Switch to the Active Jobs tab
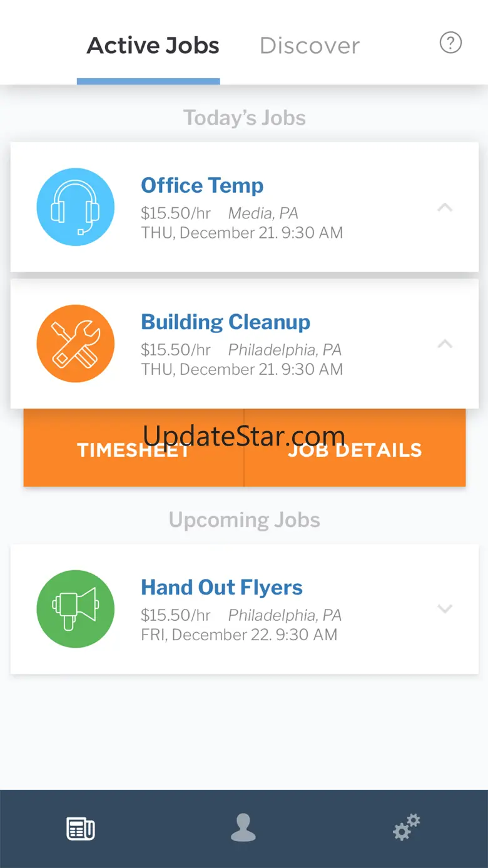This screenshot has width=488, height=868. click(x=153, y=46)
